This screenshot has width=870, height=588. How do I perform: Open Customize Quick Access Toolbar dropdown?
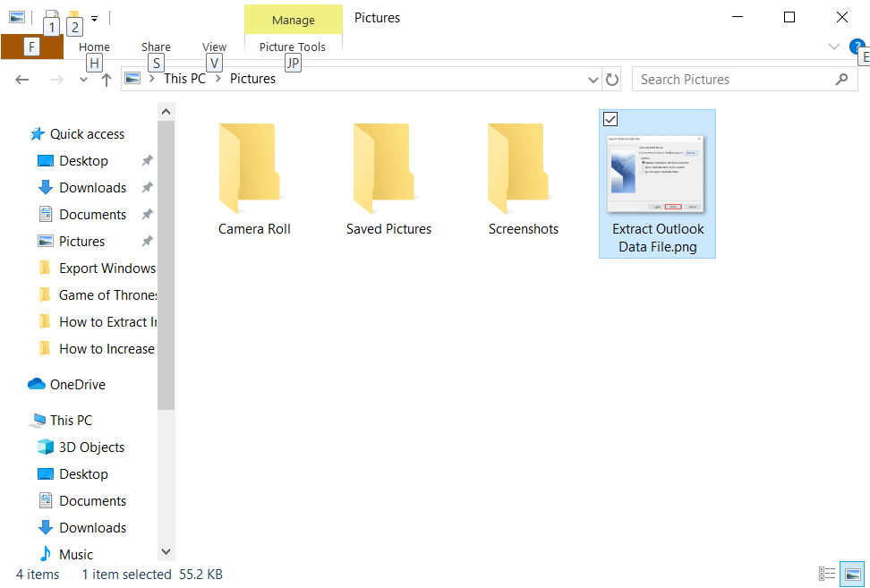(94, 18)
